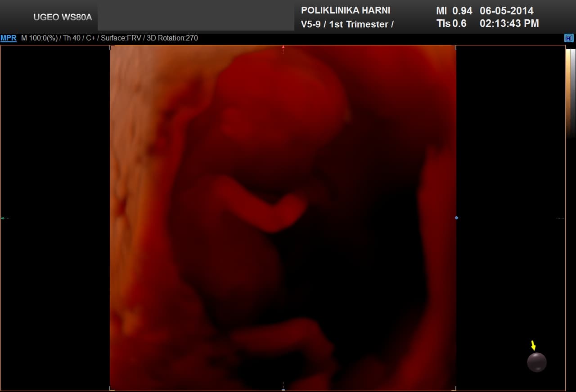
Task: Click the fetus arm in 3D image
Action: (x=261, y=202)
